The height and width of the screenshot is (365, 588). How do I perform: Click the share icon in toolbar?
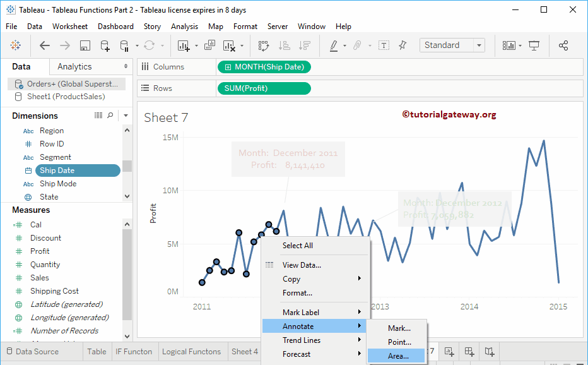pos(563,45)
